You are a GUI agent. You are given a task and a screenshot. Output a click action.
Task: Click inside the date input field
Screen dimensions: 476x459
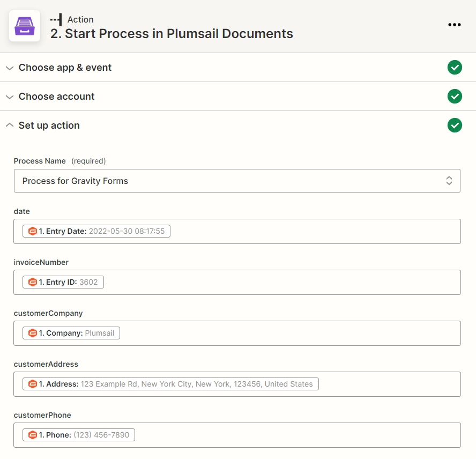click(237, 231)
